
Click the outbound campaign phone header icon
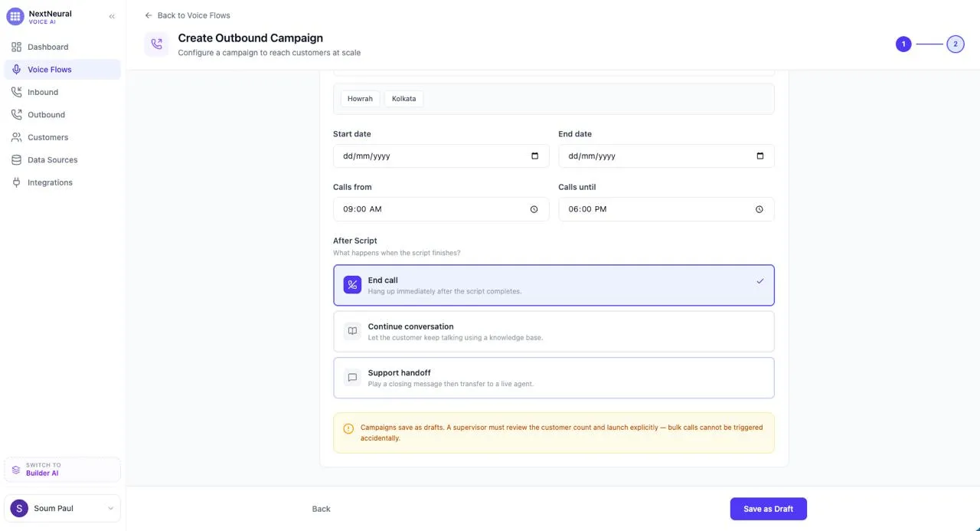point(157,44)
